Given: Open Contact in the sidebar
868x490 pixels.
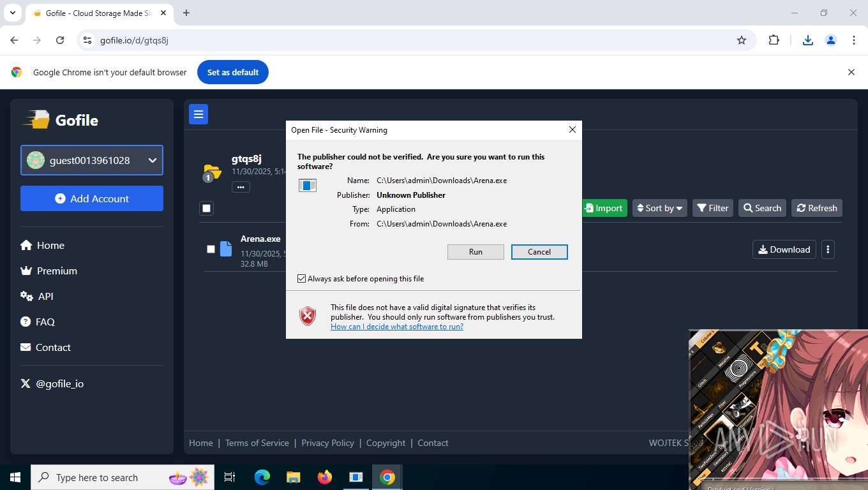Looking at the screenshot, I should [x=45, y=347].
